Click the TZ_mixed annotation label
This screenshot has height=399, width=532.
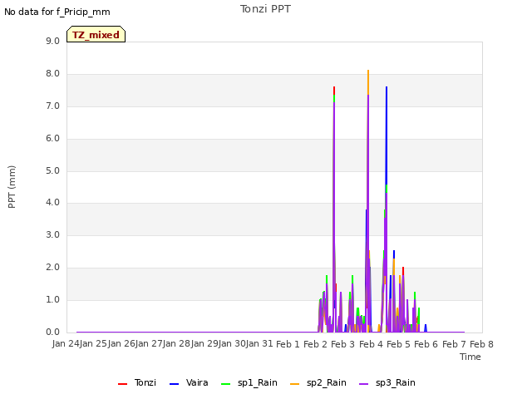point(96,34)
